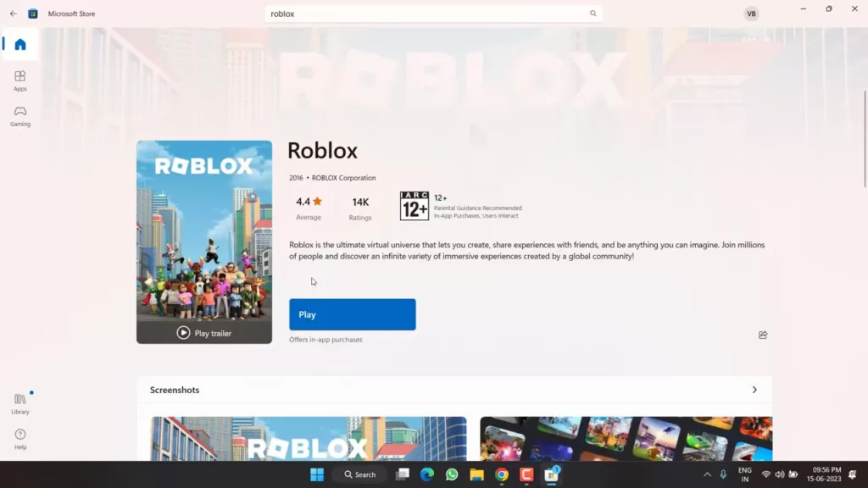This screenshot has height=488, width=868.
Task: Open the Gaming section
Action: (x=20, y=116)
